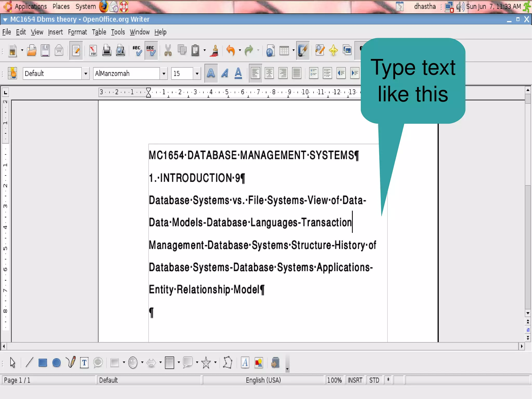Open the Insert menu

coord(55,32)
